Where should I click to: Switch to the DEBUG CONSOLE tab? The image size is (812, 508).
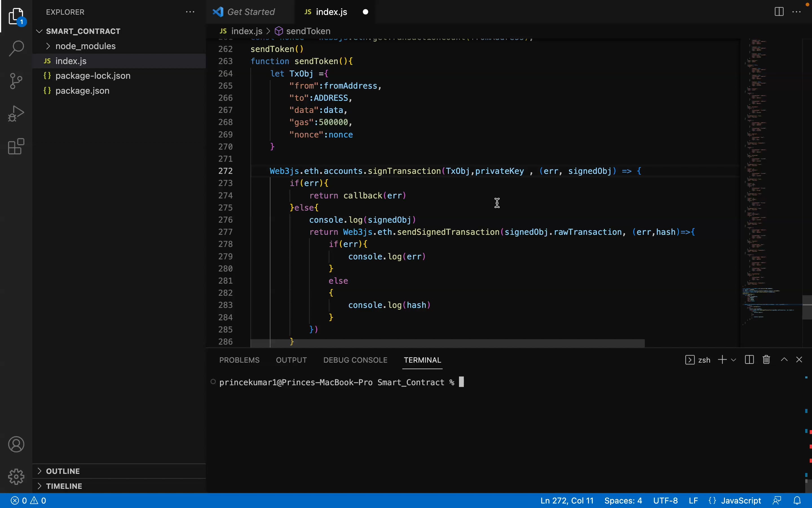(355, 360)
